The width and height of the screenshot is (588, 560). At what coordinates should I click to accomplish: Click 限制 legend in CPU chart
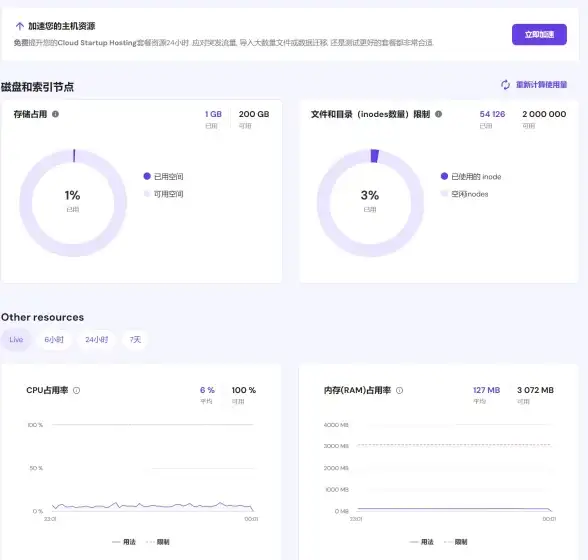pos(158,542)
